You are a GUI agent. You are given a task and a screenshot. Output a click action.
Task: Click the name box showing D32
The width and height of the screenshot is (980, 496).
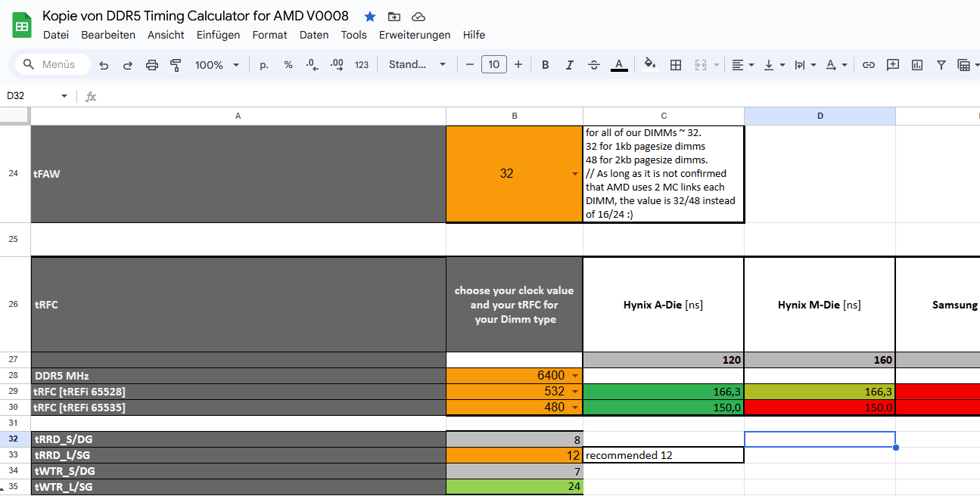30,96
